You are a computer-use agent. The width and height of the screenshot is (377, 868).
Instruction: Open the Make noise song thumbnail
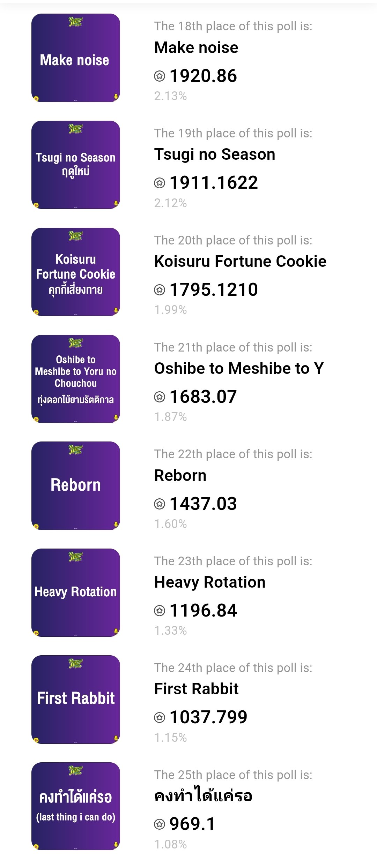pyautogui.click(x=76, y=58)
